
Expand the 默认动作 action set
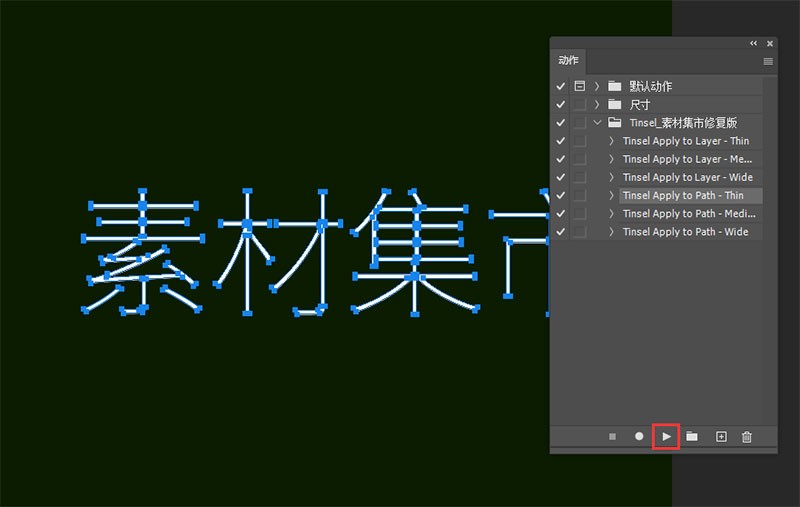click(597, 87)
